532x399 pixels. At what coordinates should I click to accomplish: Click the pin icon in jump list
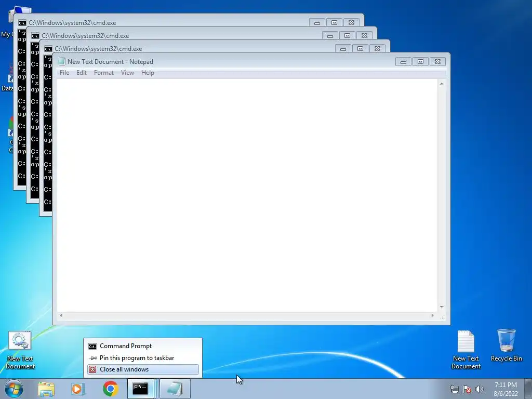point(92,358)
